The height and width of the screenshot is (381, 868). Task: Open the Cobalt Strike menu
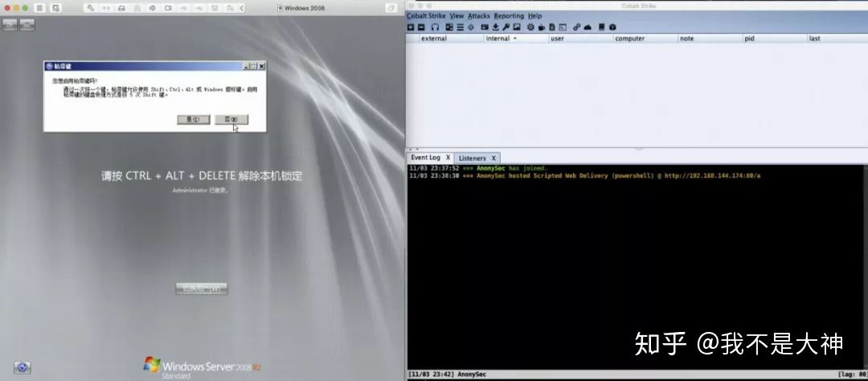pos(426,16)
